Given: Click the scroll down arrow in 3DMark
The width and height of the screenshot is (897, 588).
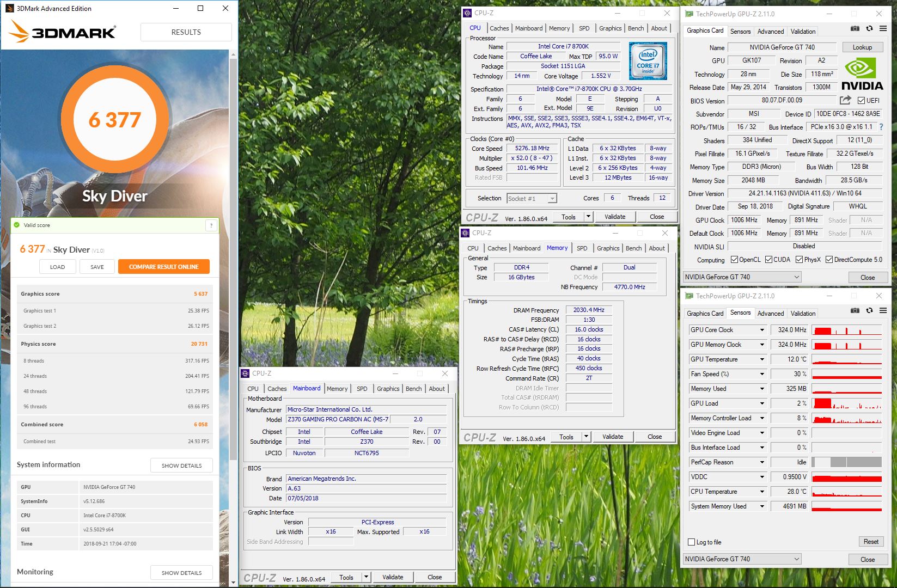Looking at the screenshot, I should [234, 582].
